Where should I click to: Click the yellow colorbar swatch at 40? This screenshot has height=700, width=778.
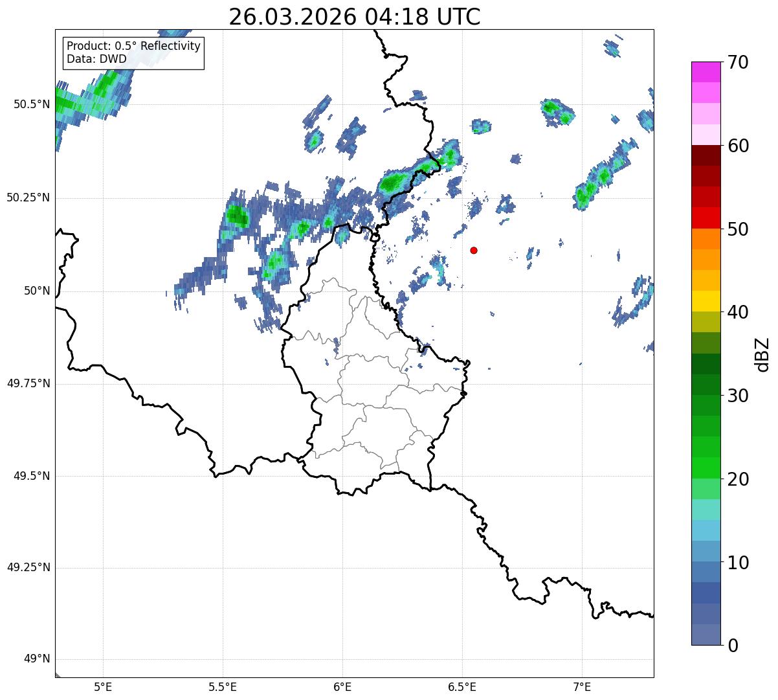[x=706, y=301]
